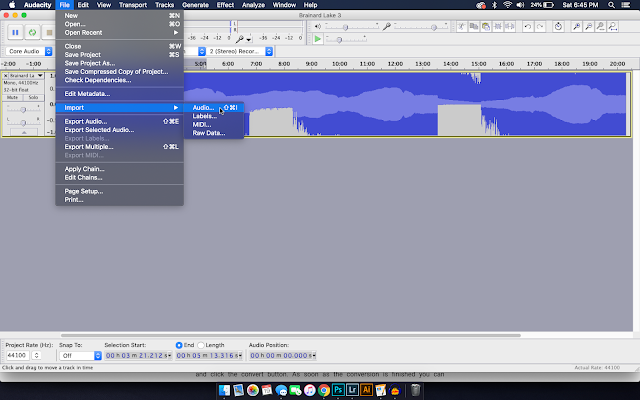Click the playback volume speaker icon

coord(318,27)
